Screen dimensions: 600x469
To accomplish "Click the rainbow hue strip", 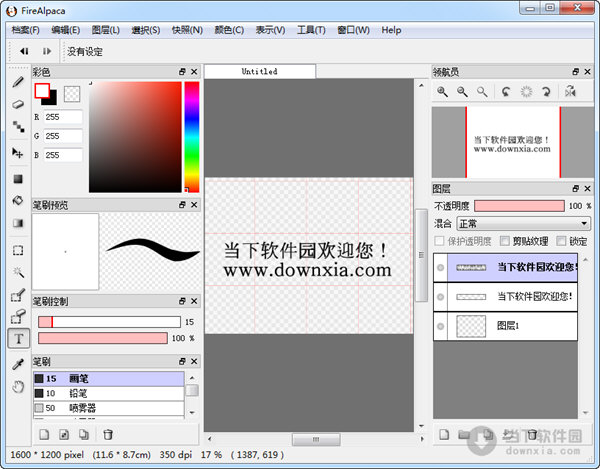I will pyautogui.click(x=192, y=137).
